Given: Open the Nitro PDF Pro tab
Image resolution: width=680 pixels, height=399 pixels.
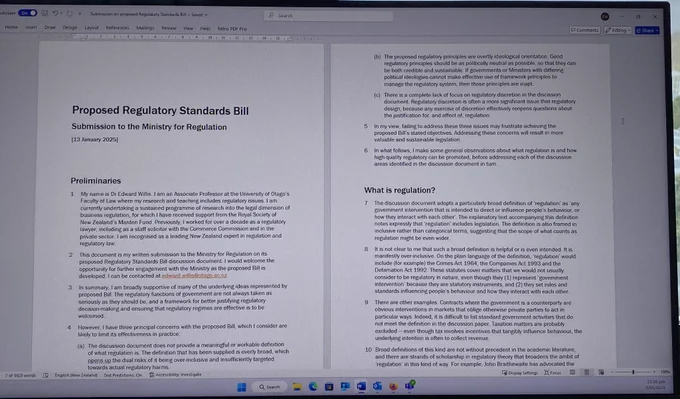Looking at the screenshot, I should click(232, 29).
